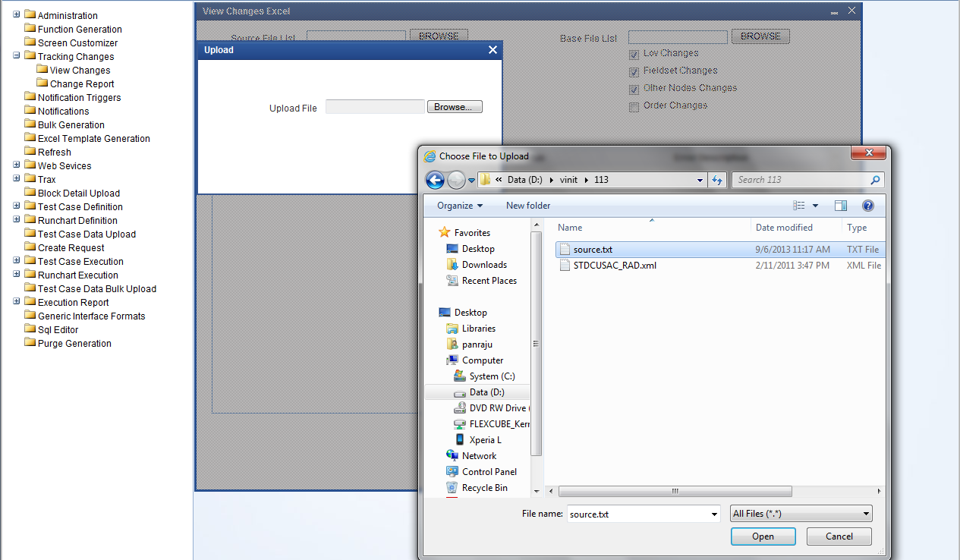The image size is (960, 560).
Task: Click the Downloads folder icon
Action: (452, 264)
